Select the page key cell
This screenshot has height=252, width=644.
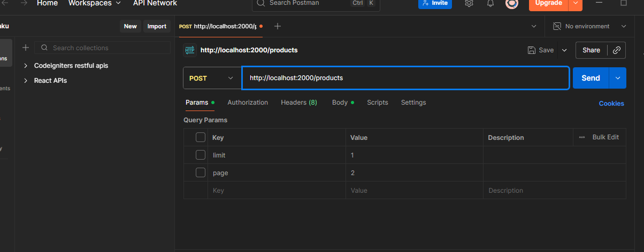pyautogui.click(x=277, y=172)
